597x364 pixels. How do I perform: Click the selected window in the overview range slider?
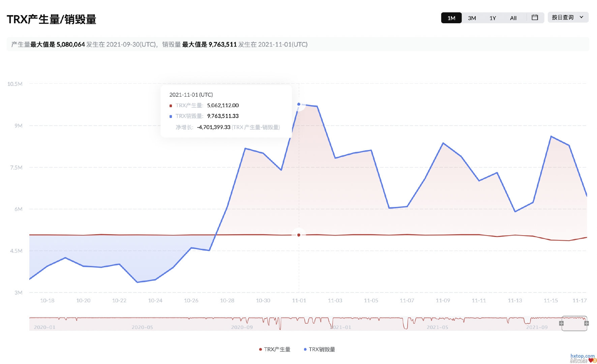[x=574, y=324]
